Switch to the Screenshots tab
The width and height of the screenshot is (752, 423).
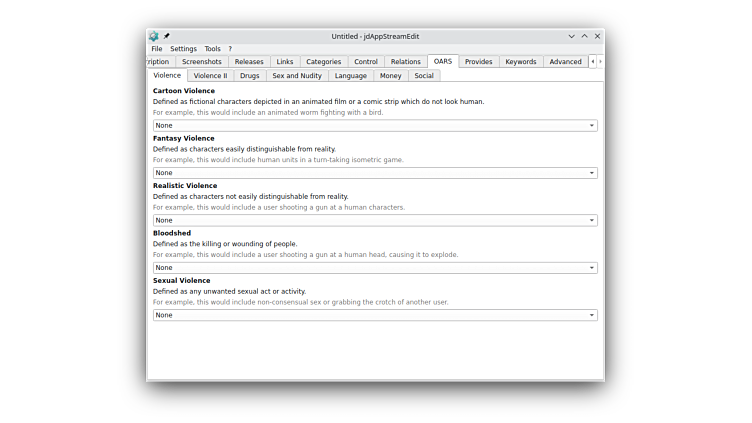tap(201, 62)
